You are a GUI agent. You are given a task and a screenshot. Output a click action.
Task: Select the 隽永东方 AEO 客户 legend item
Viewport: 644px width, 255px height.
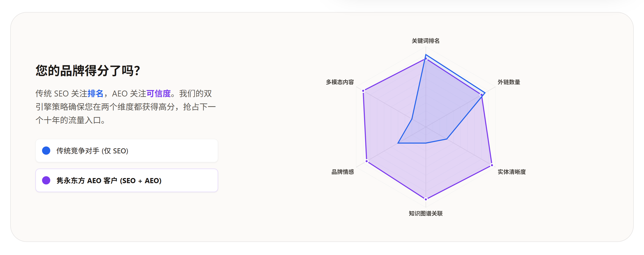tap(127, 180)
